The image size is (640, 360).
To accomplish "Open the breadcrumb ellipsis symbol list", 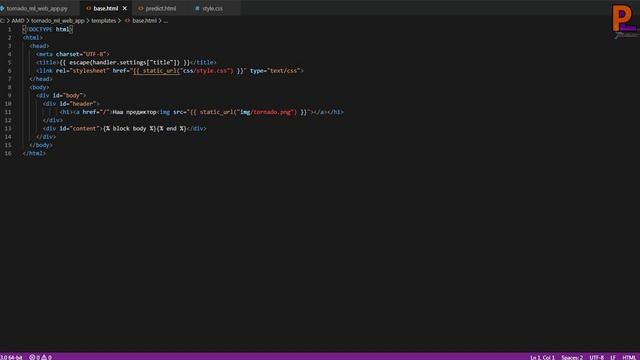I will point(166,20).
